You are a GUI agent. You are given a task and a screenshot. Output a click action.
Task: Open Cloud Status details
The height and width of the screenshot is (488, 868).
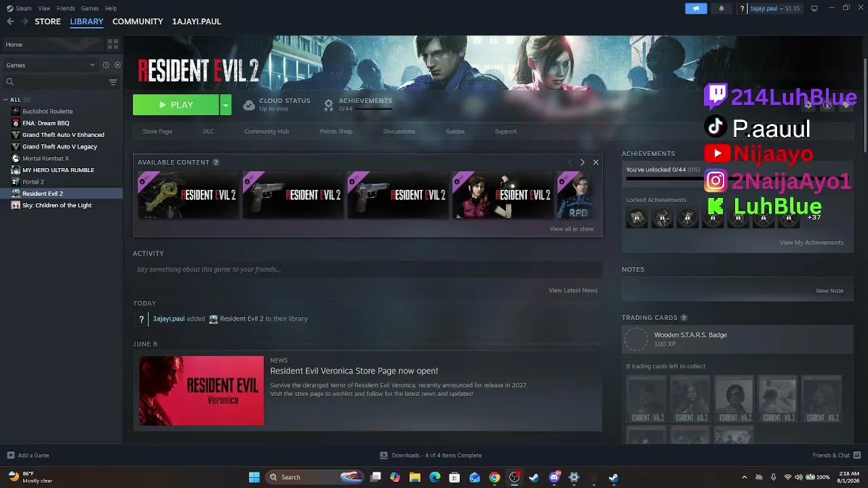(x=277, y=104)
